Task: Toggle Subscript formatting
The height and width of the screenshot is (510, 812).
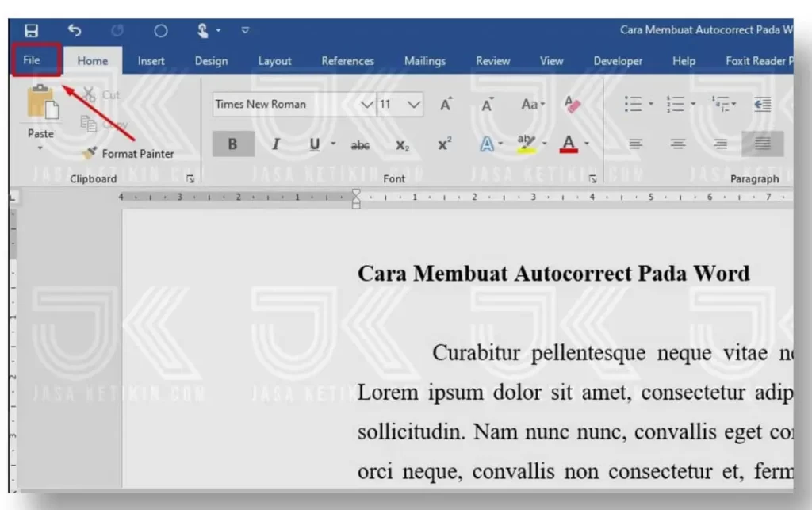Action: coord(402,145)
